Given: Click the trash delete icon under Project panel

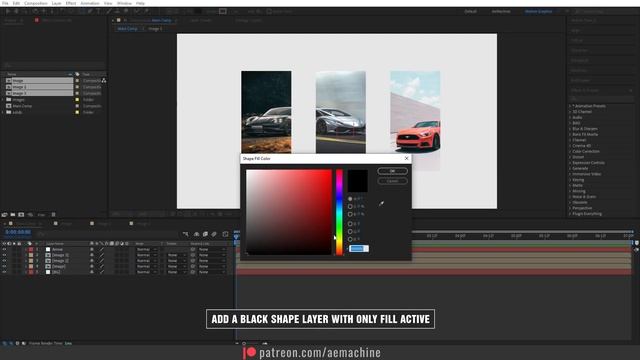Looking at the screenshot, I should click(53, 215).
